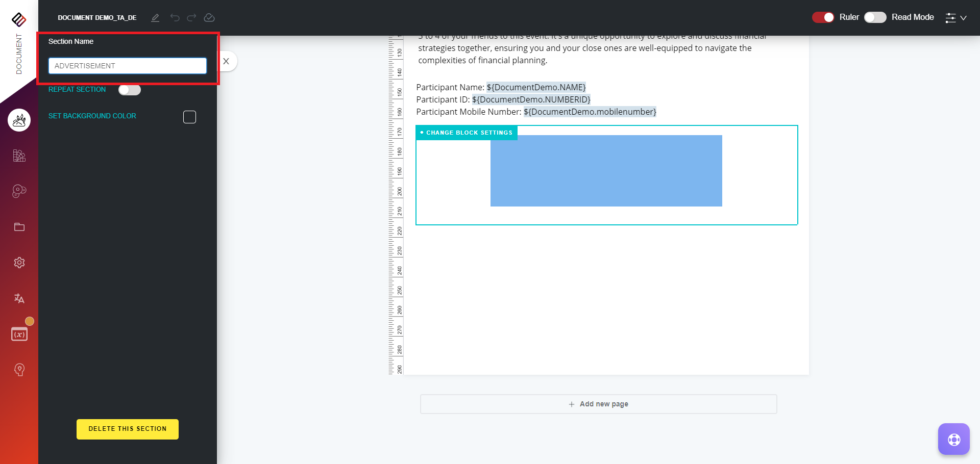Image resolution: width=980 pixels, height=464 pixels.
Task: Undo the last change
Action: coord(176,17)
